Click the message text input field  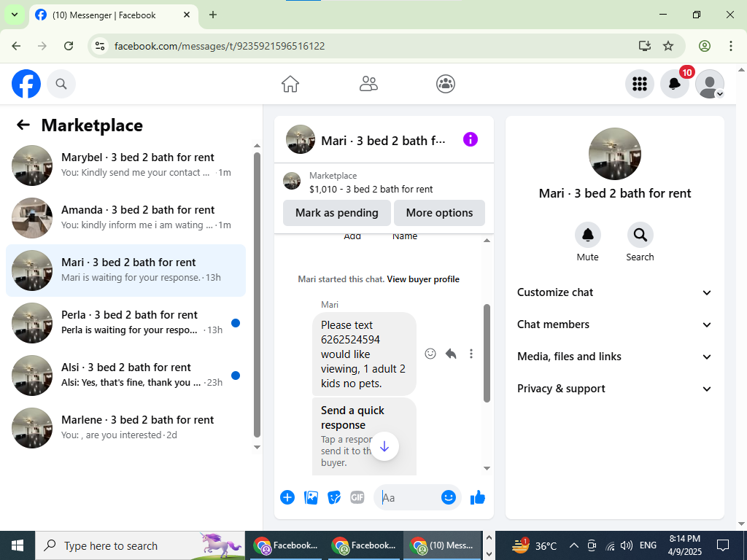(409, 497)
